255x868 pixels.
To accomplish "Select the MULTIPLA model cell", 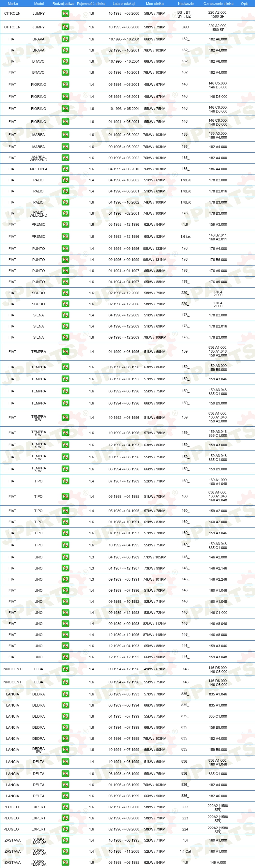I will coord(38,169).
